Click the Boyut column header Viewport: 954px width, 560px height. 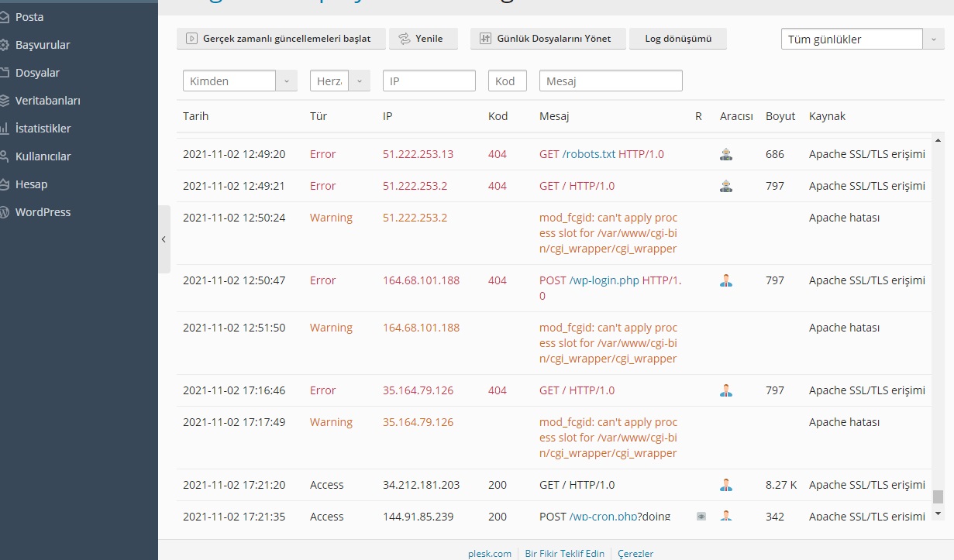(x=780, y=116)
